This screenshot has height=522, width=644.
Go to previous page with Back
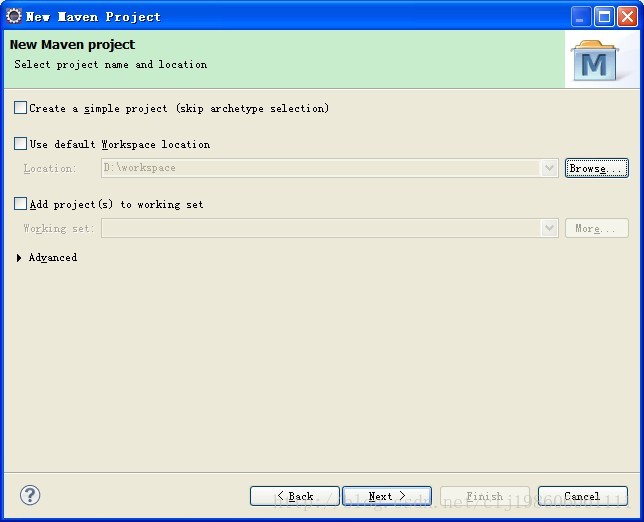(294, 496)
